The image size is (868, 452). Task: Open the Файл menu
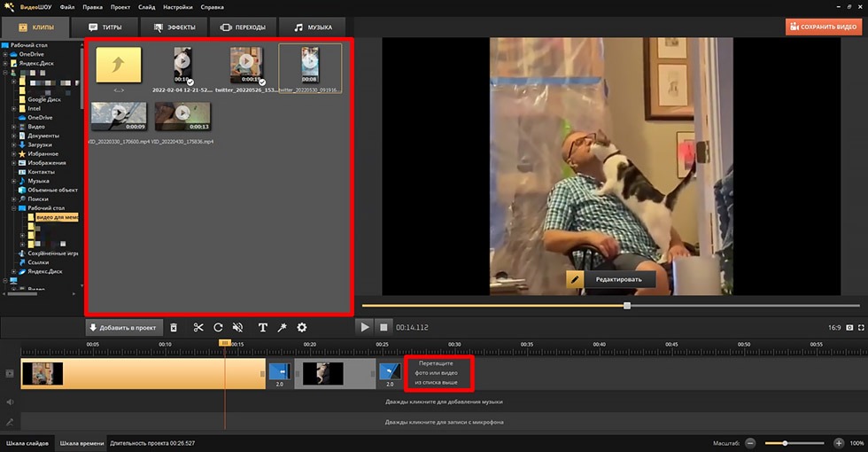pyautogui.click(x=67, y=7)
